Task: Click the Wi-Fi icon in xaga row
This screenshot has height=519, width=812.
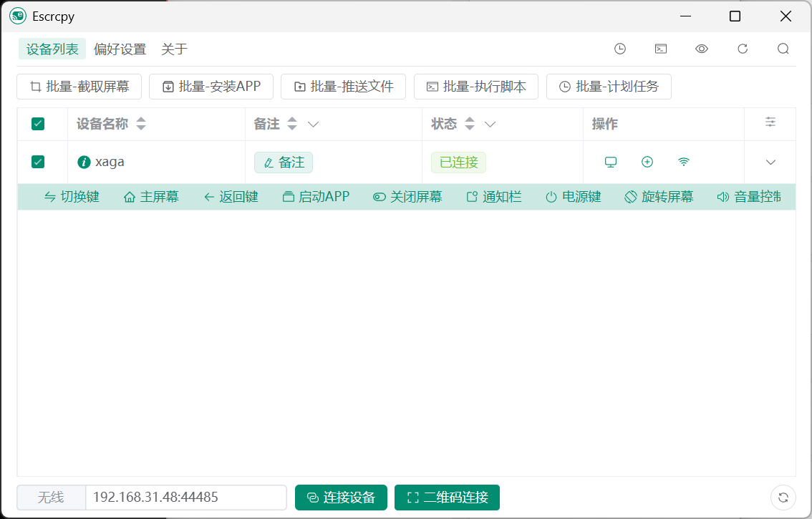Action: click(x=684, y=162)
